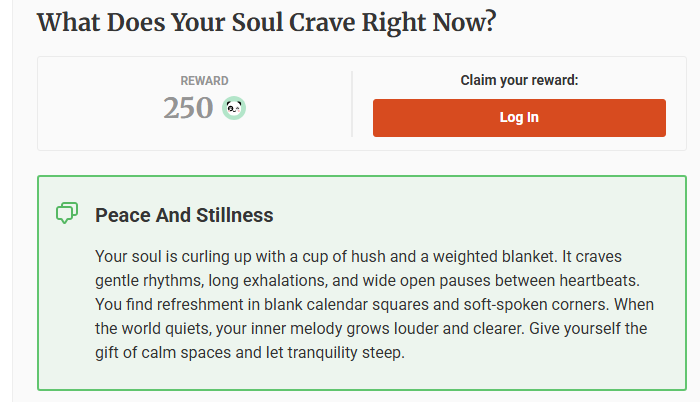Click the 250 reward amount
The height and width of the screenshot is (402, 700).
tap(188, 108)
